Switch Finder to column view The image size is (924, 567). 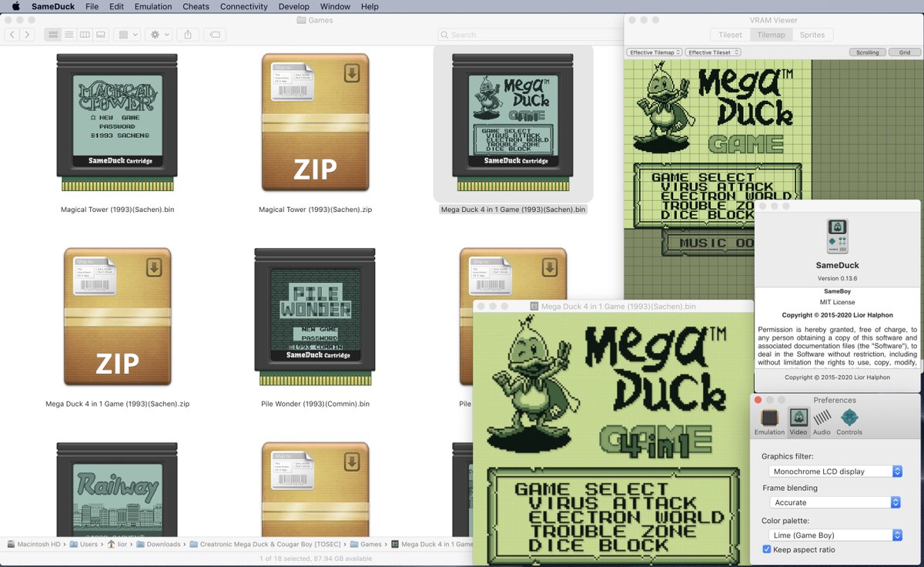85,35
